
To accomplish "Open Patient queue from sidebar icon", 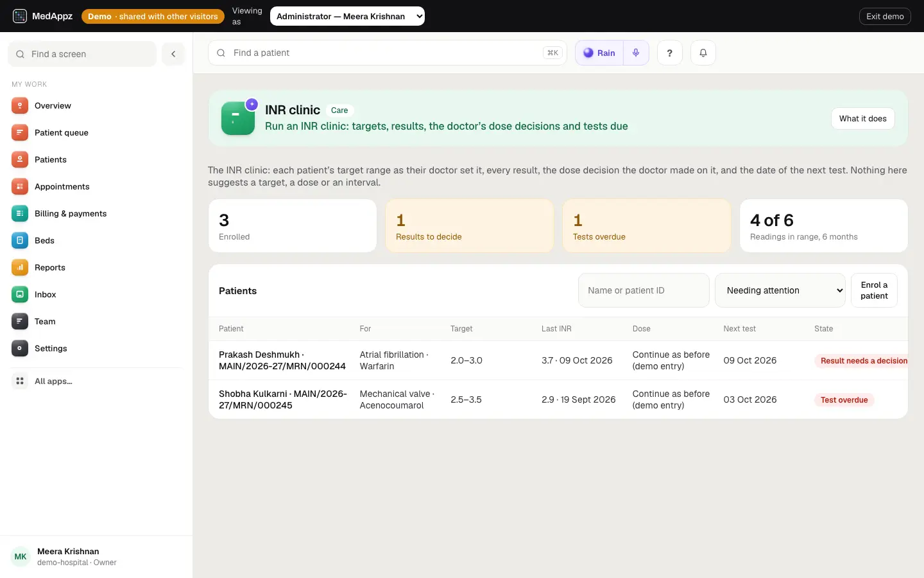I will 20,133.
